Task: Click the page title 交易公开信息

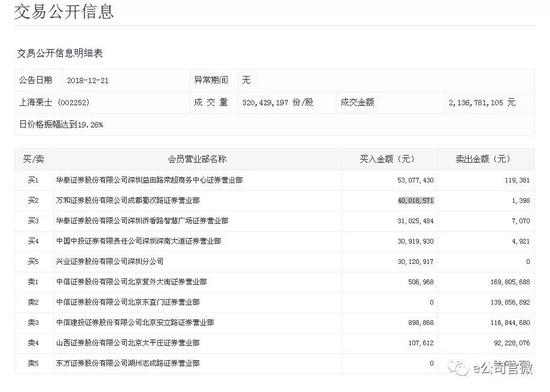Action: [64, 11]
